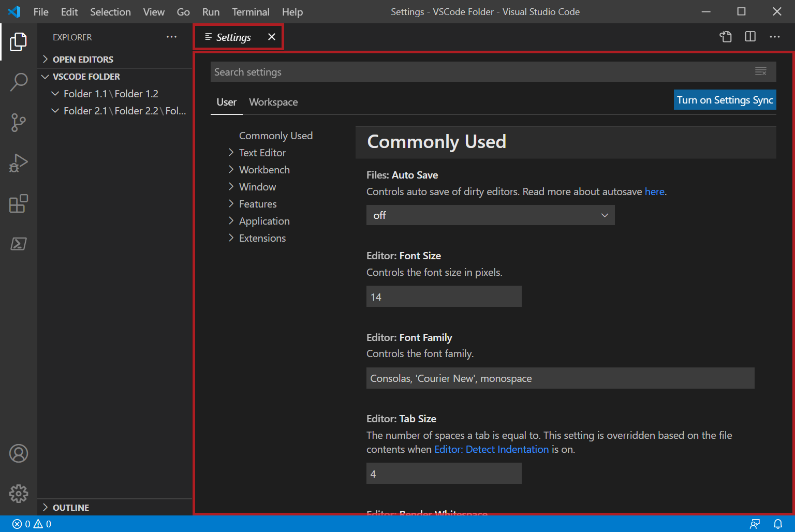Open the Accounts menu at bottom of sidebar
This screenshot has width=795, height=532.
(x=19, y=453)
